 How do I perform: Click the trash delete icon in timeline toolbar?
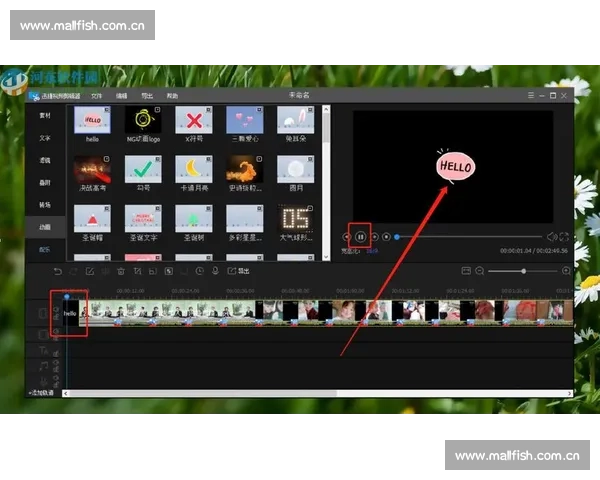[x=121, y=271]
